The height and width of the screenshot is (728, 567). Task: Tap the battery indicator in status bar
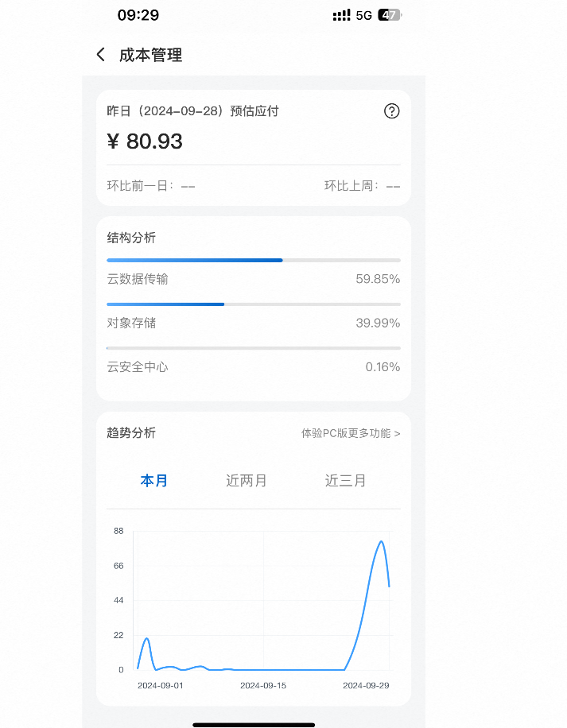390,15
